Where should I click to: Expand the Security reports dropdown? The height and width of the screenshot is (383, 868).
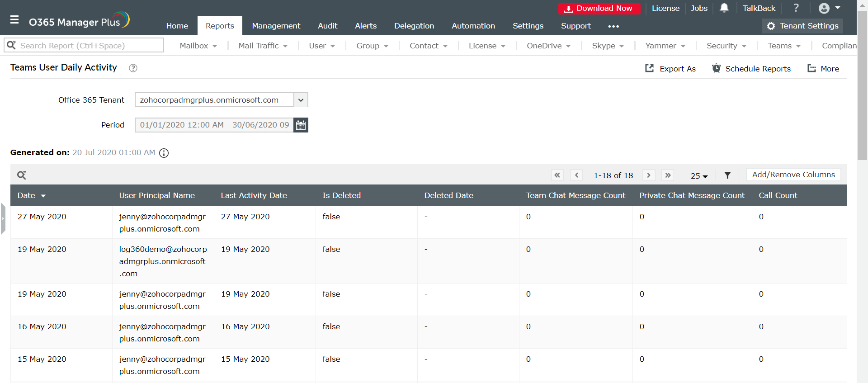click(x=726, y=46)
